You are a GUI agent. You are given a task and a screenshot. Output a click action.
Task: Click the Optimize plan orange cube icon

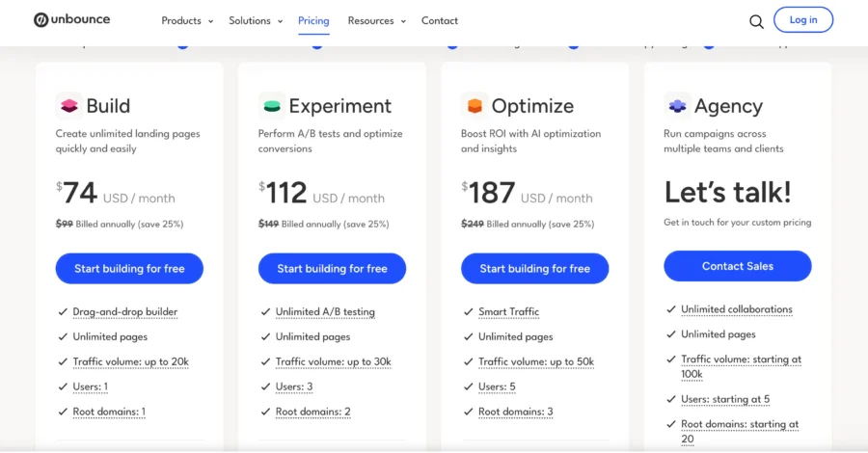coord(475,106)
